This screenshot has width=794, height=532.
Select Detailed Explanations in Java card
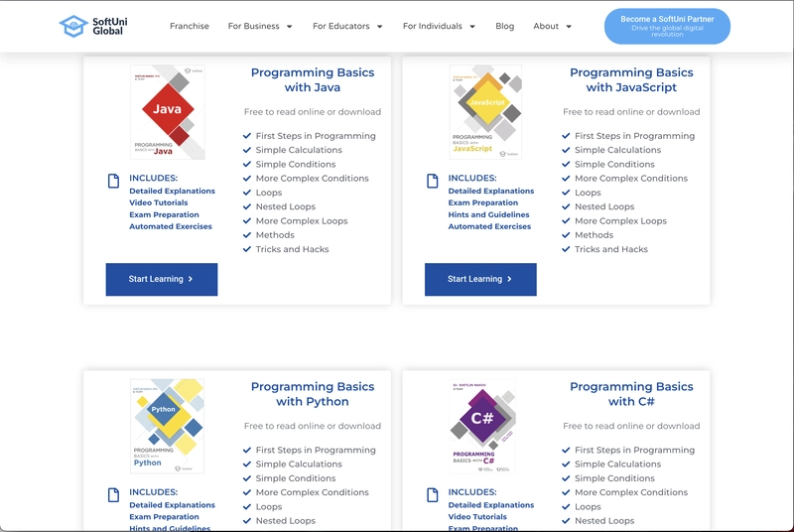172,191
